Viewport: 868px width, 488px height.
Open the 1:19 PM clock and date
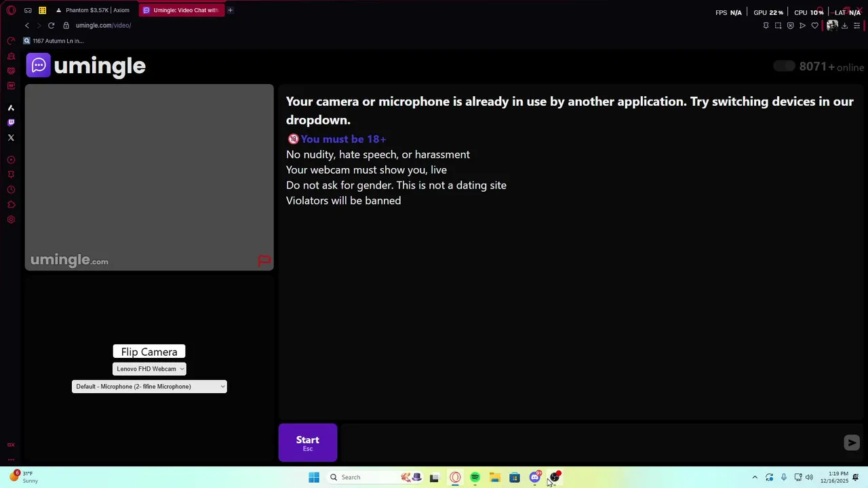(834, 477)
